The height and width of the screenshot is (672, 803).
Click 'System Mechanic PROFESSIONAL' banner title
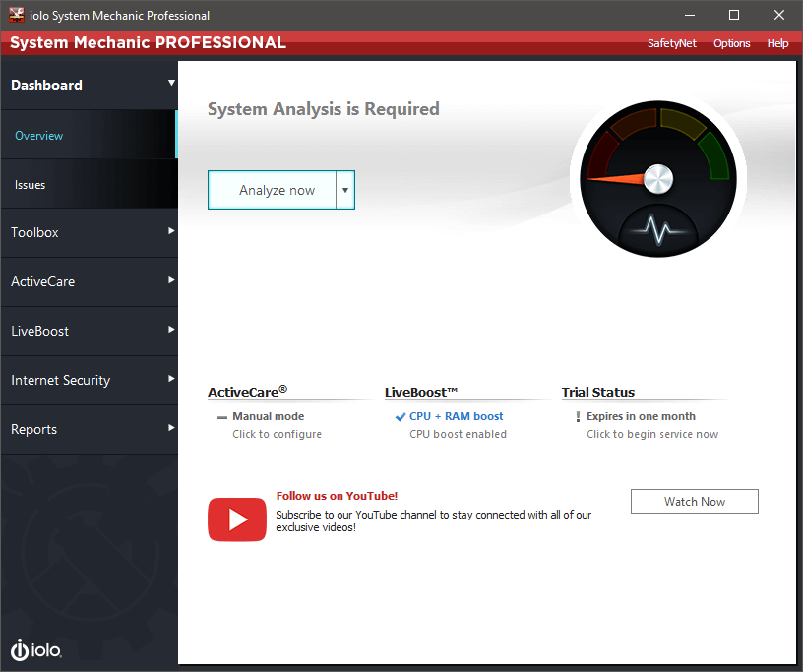tap(148, 42)
